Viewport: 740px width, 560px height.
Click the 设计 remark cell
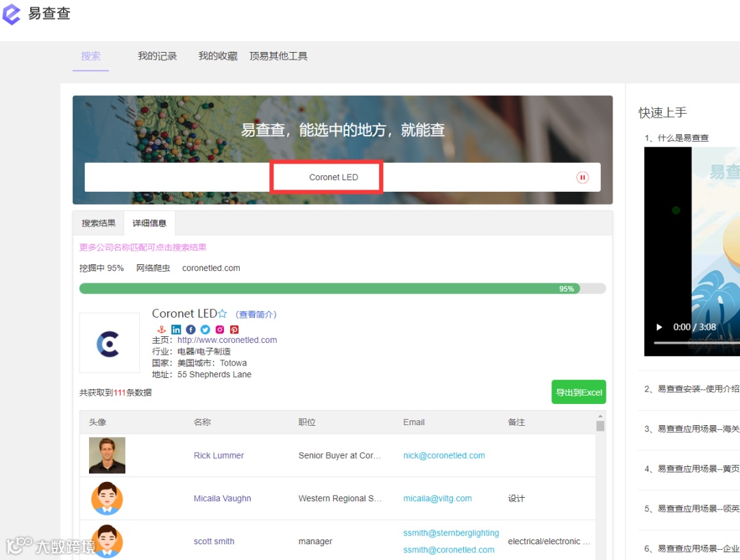coord(517,498)
